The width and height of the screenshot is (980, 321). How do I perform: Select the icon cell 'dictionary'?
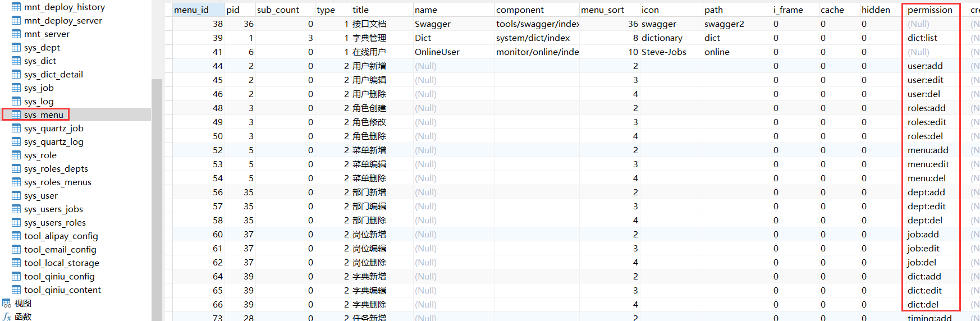671,38
